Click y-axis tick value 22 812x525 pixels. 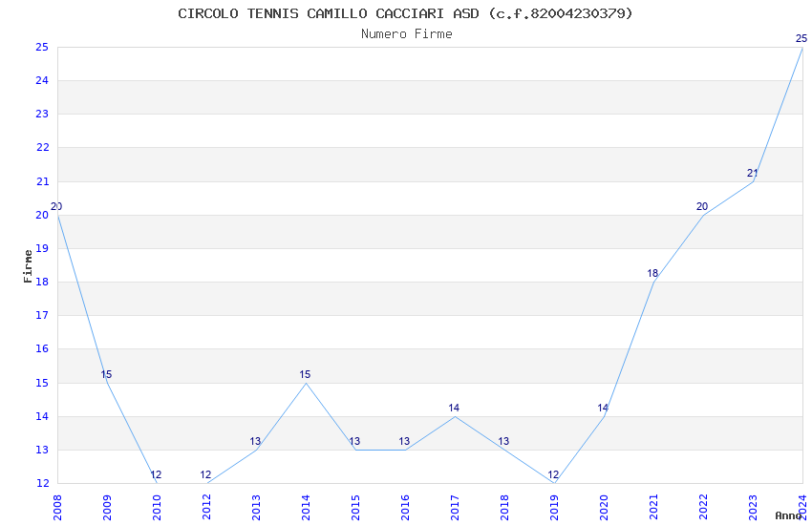click(x=42, y=147)
